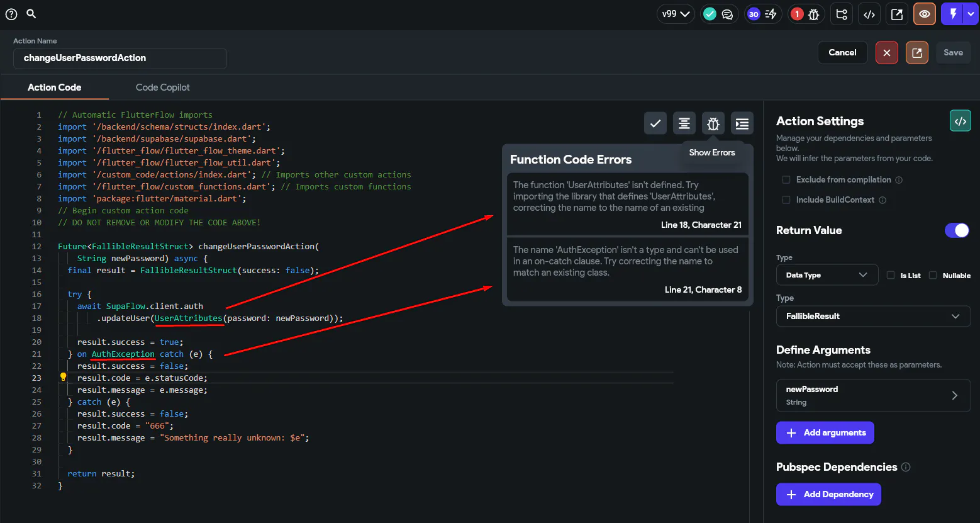
Task: Toggle the Return Value switch
Action: pos(957,230)
